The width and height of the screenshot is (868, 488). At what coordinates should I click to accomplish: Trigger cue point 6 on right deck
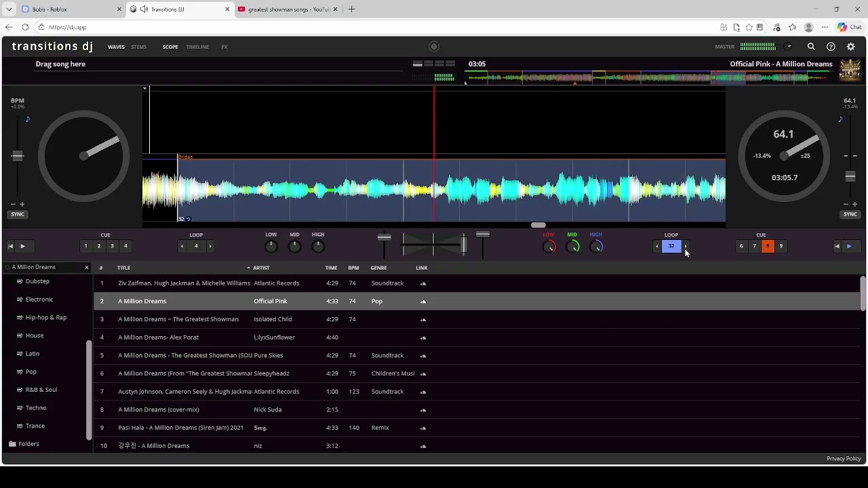click(x=741, y=246)
